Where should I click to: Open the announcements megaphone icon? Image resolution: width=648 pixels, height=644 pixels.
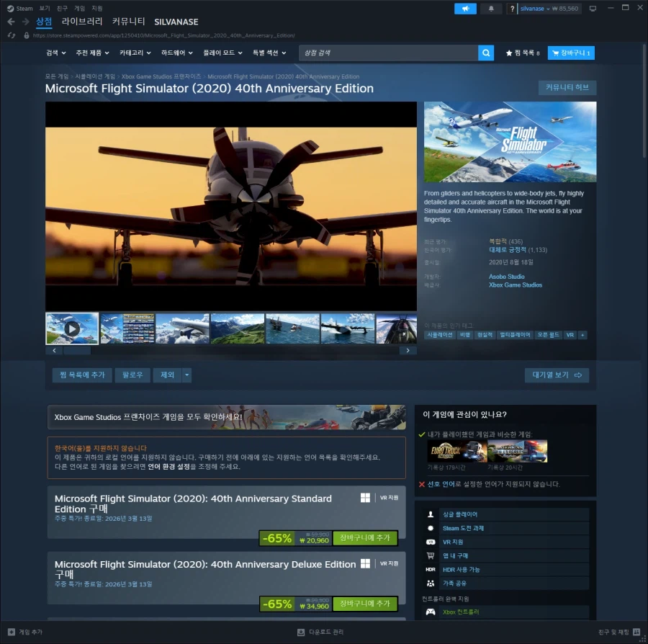(465, 9)
